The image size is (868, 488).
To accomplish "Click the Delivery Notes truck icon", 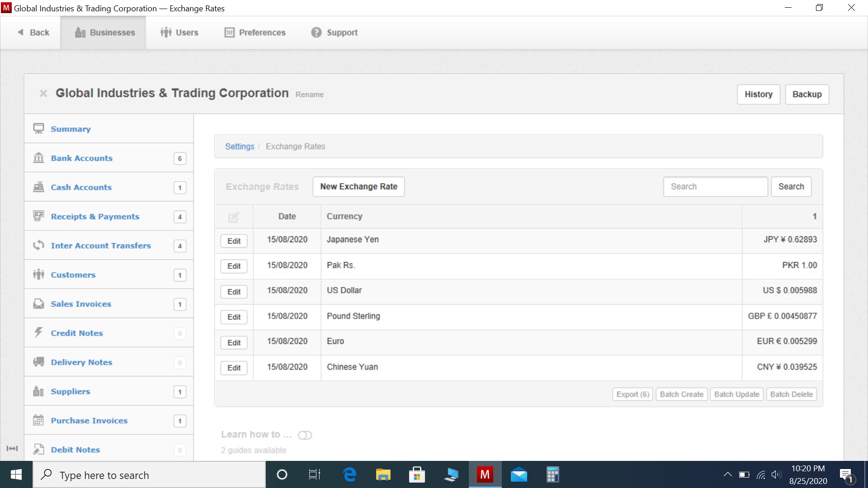I will click(x=38, y=362).
